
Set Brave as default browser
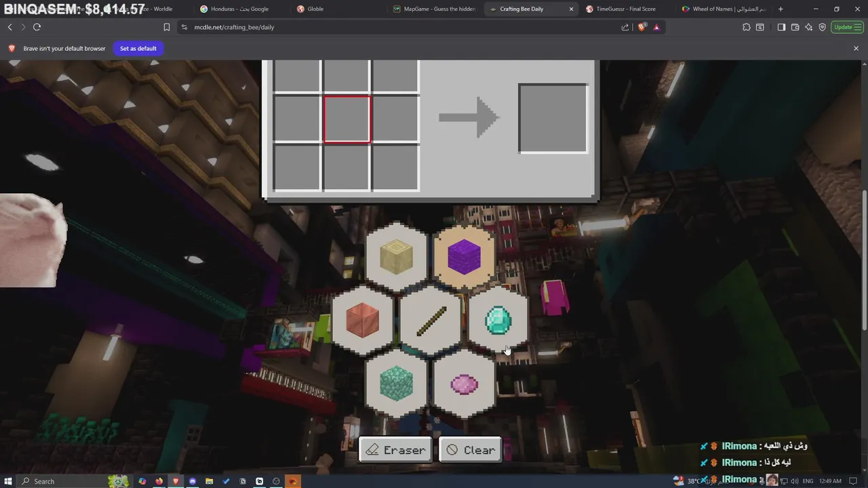click(138, 48)
